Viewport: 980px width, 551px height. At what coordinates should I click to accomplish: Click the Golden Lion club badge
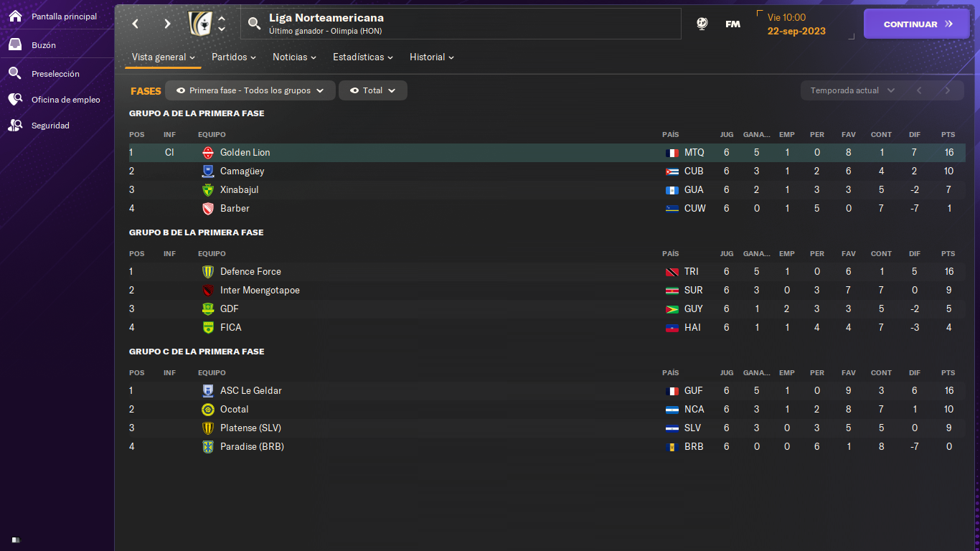(208, 152)
